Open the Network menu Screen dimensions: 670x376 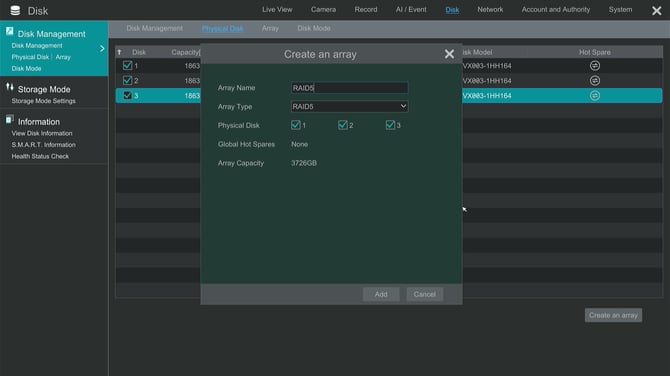490,9
